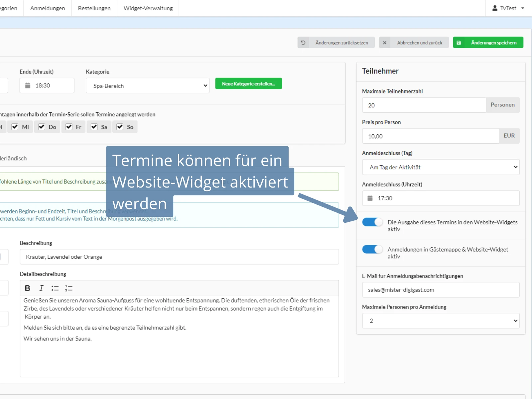The image size is (532, 399).
Task: Click the undo icon on Änderungen zurücksetzen
Action: 303,42
